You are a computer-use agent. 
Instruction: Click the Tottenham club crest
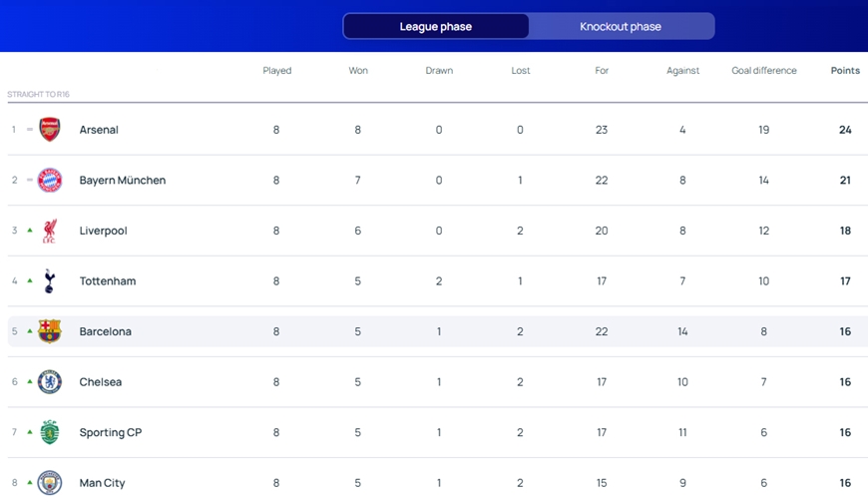[x=50, y=281]
